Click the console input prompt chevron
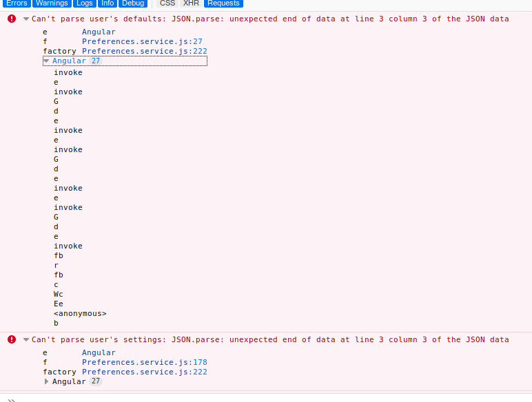 tap(11, 399)
